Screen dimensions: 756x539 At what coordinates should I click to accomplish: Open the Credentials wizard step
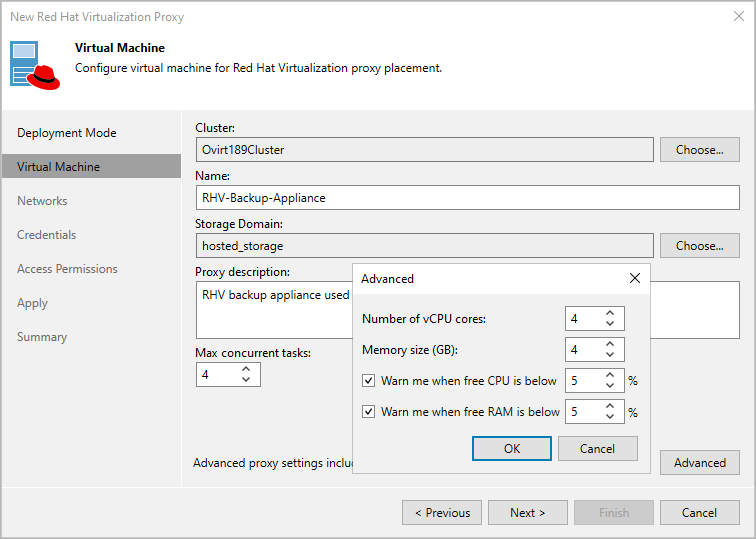[x=46, y=235]
